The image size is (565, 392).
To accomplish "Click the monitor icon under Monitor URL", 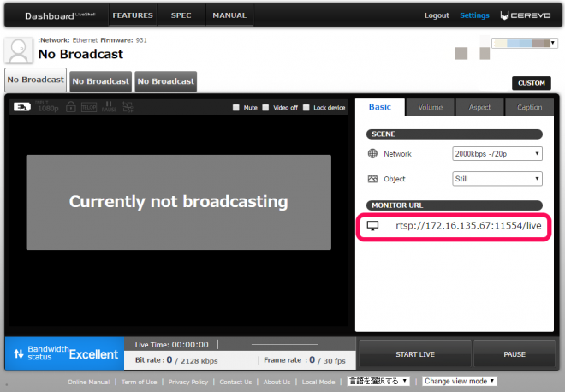I will 372,226.
